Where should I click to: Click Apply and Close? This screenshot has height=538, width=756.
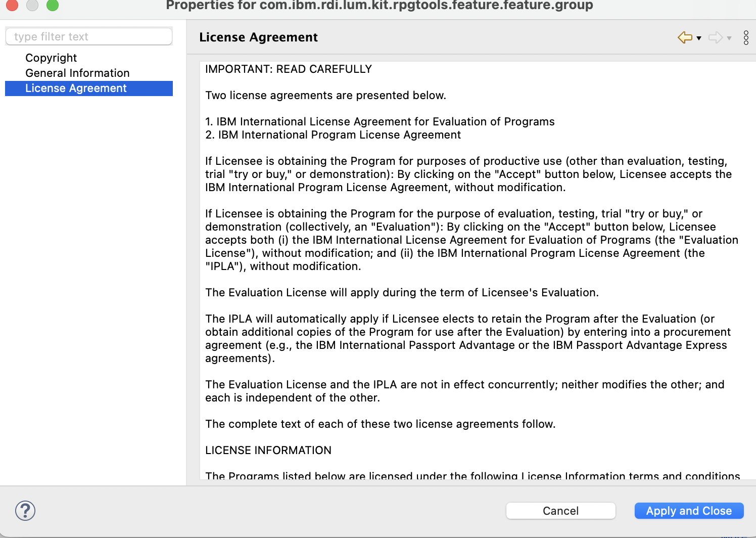tap(689, 511)
